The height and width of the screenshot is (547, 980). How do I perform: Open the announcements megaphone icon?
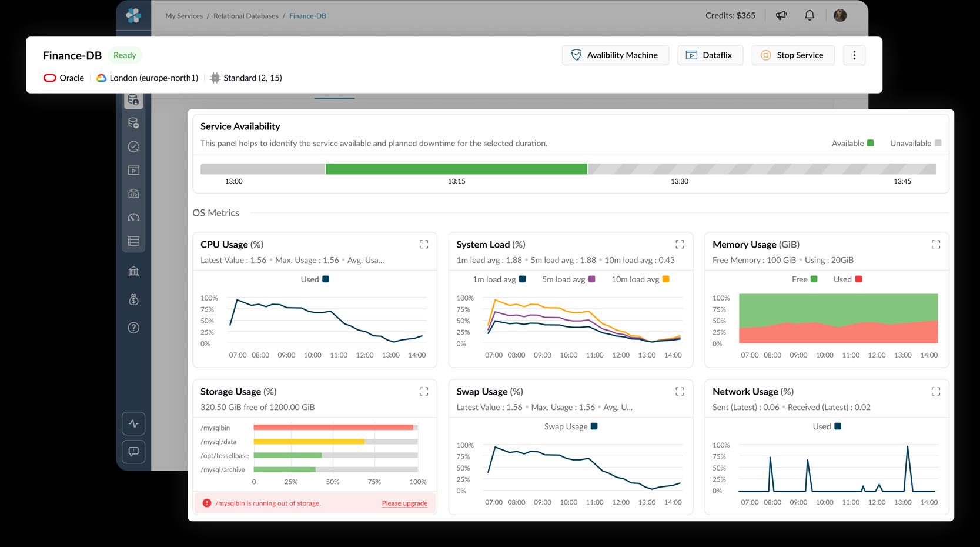(x=781, y=16)
